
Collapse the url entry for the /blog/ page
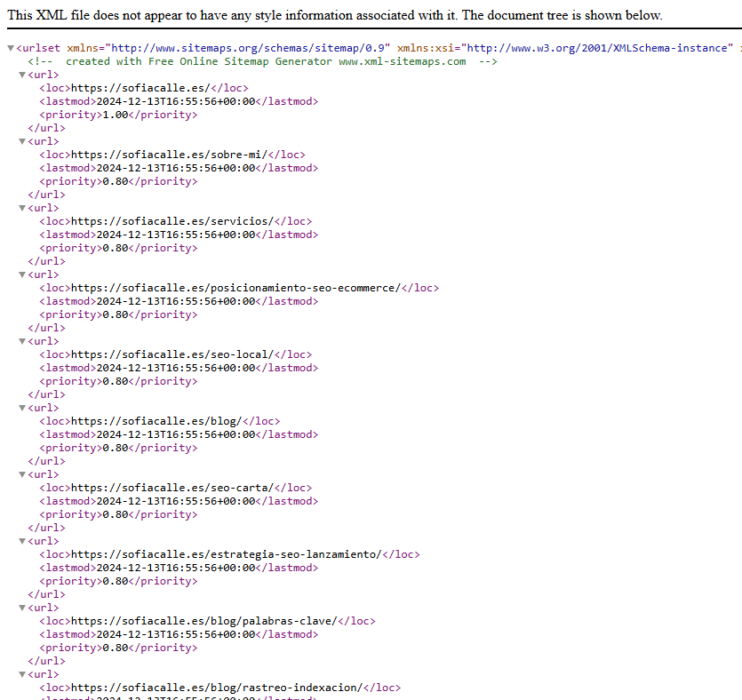tap(22, 408)
